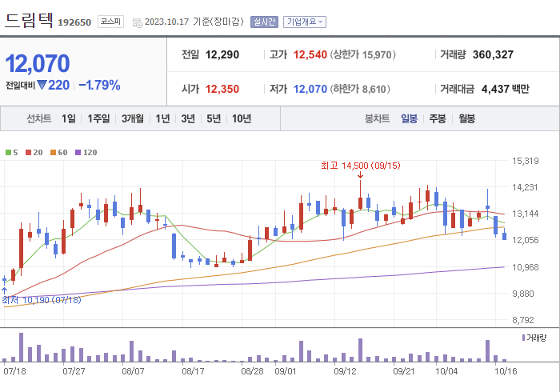
Task: Click the 15,319 price axis label
Action: pos(525,161)
